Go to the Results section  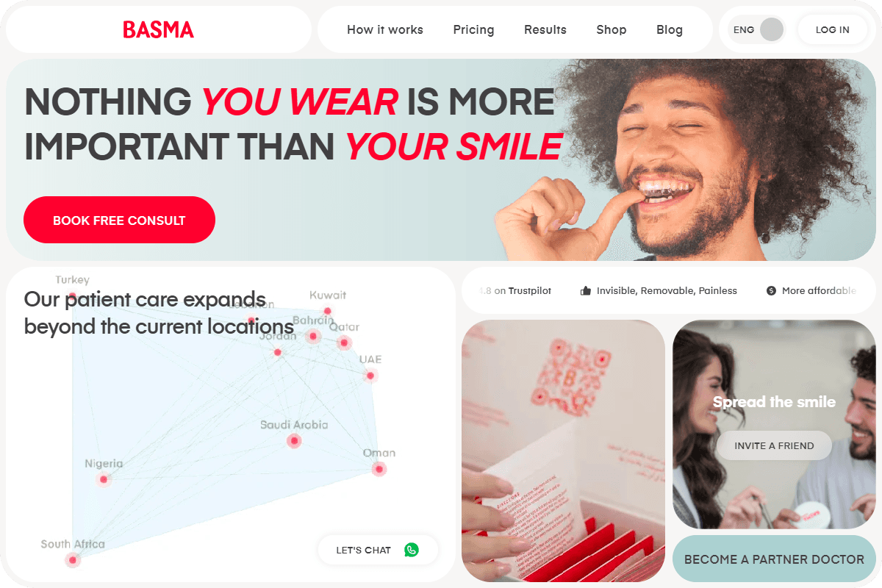pyautogui.click(x=545, y=29)
